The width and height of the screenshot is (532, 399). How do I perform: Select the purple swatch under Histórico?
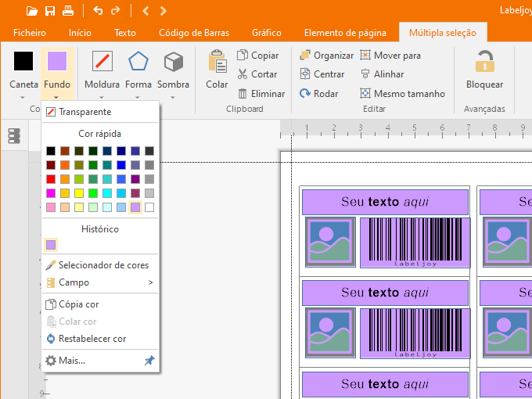click(51, 245)
